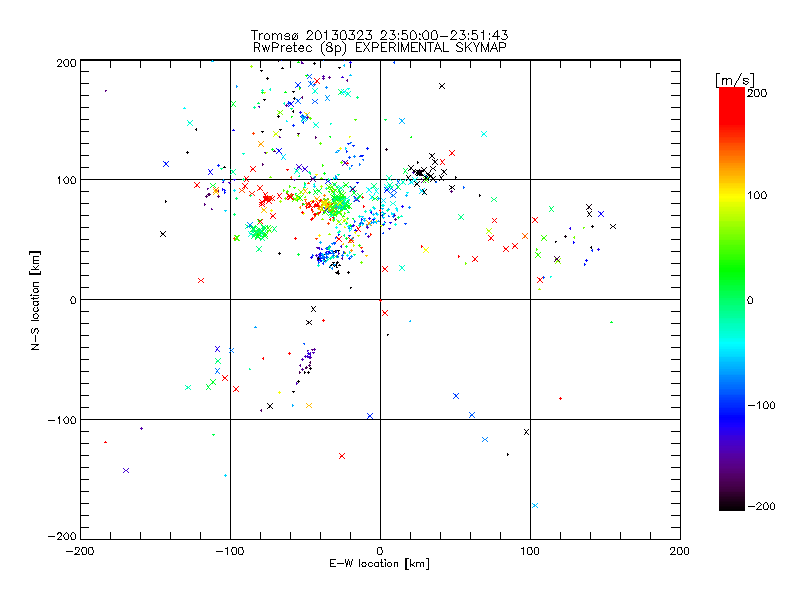
Task: Click the x-axis tick label "-200"
Action: pyautogui.click(x=80, y=551)
